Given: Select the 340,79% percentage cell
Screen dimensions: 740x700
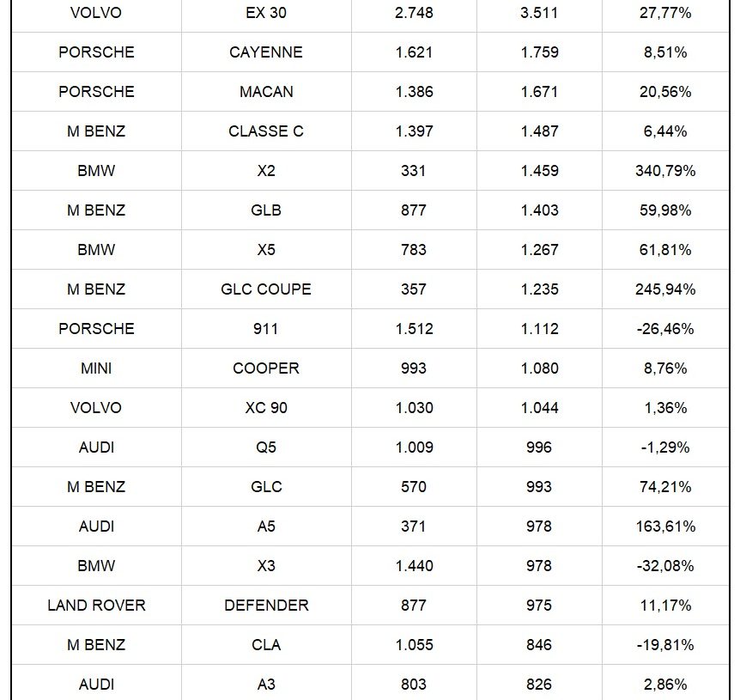Looking at the screenshot, I should tap(665, 171).
